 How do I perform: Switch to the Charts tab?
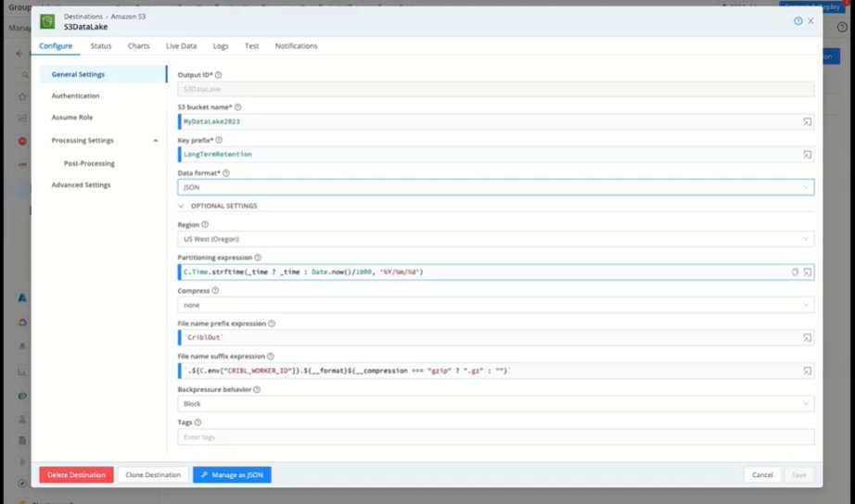point(138,46)
